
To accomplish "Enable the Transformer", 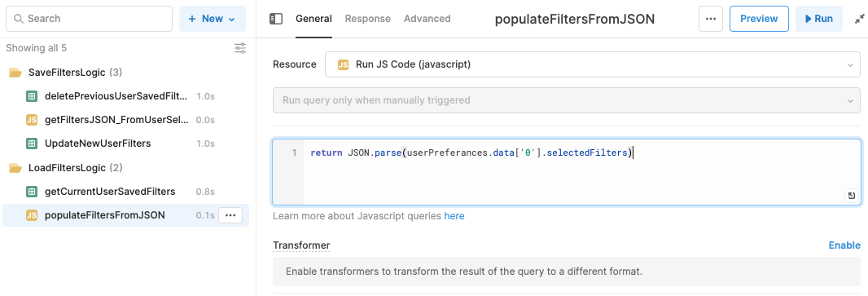I will tap(844, 245).
